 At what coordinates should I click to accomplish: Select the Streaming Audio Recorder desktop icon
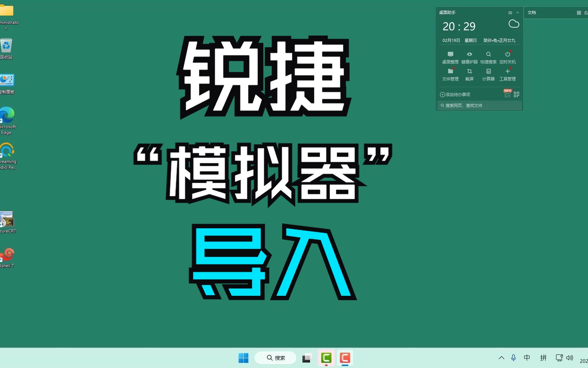8,156
